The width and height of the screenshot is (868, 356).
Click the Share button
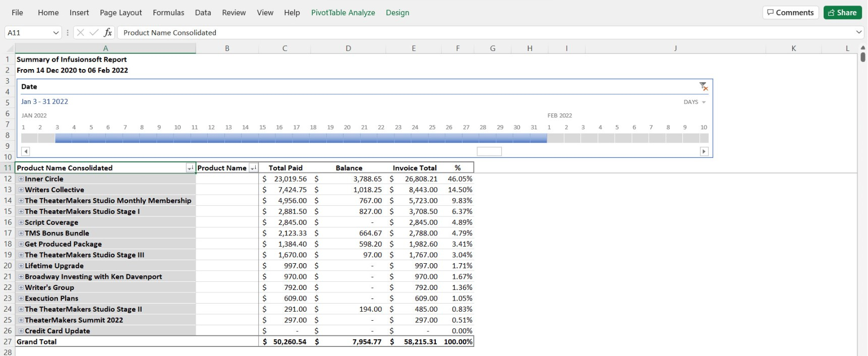click(842, 13)
